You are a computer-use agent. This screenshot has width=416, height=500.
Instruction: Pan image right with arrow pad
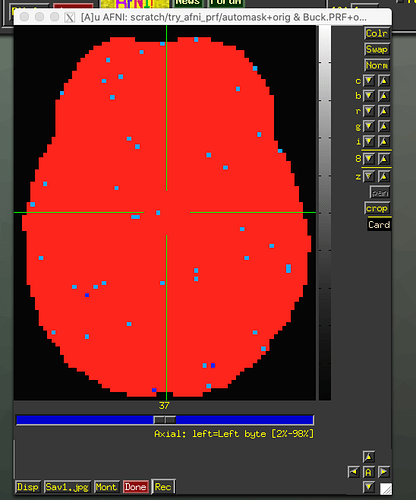384,472
